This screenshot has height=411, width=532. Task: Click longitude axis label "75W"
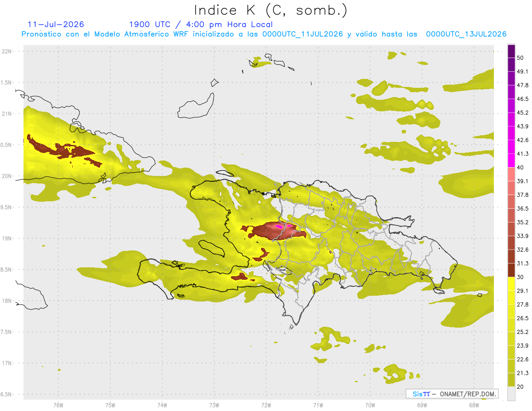tap(110, 405)
